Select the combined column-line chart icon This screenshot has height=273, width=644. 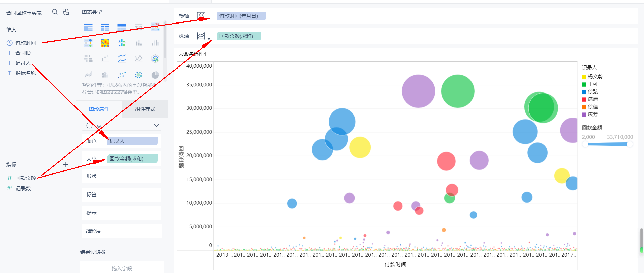(105, 75)
